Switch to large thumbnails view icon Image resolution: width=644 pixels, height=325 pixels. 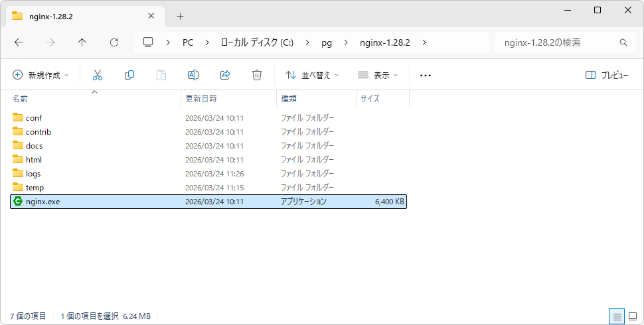click(633, 316)
